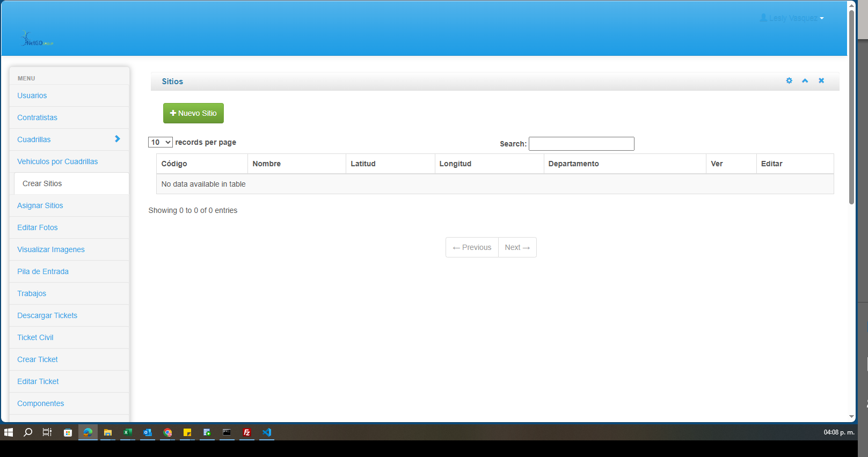Open Usuarios from the menu
Screen dimensions: 868x457
pyautogui.click(x=32, y=95)
